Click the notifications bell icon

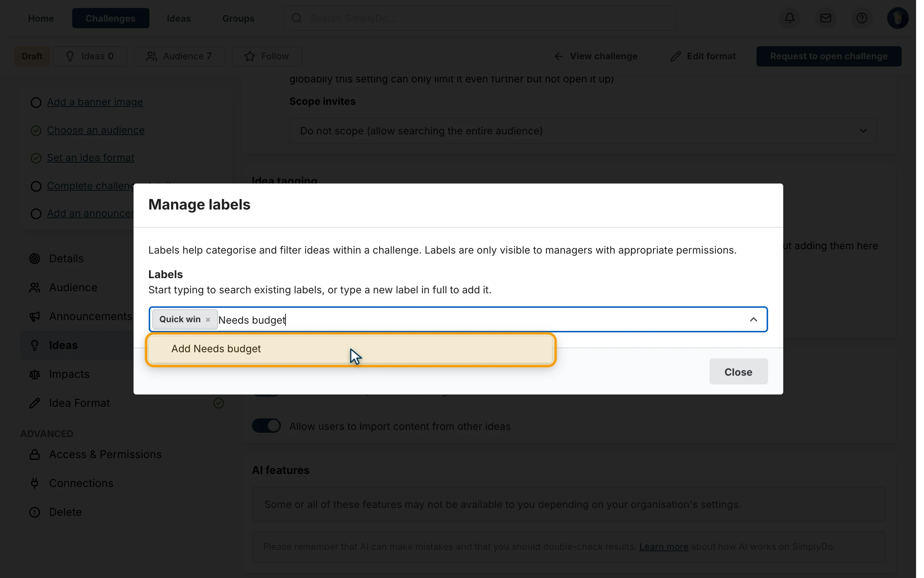point(790,18)
